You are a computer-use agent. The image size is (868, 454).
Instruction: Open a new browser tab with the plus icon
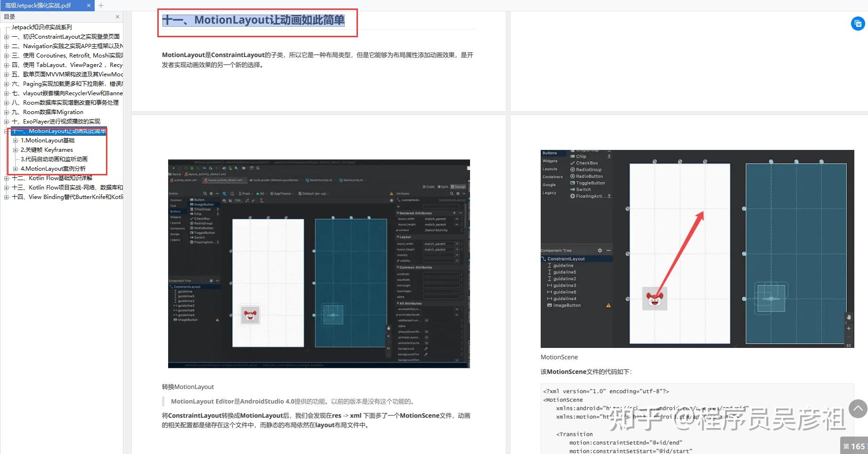(101, 6)
